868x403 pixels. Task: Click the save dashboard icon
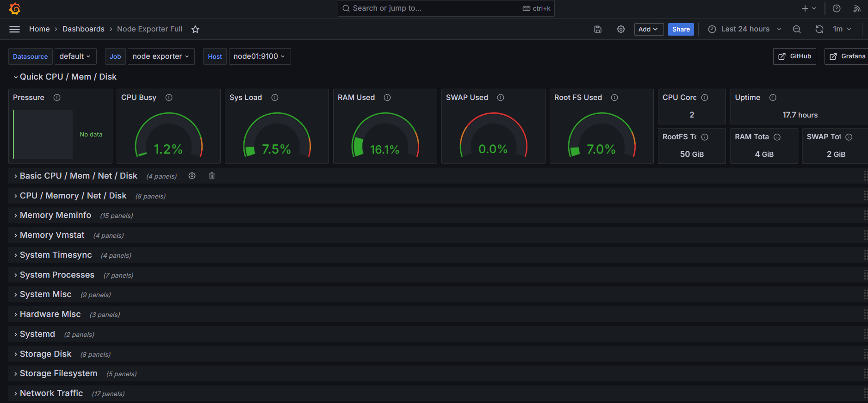tap(598, 29)
